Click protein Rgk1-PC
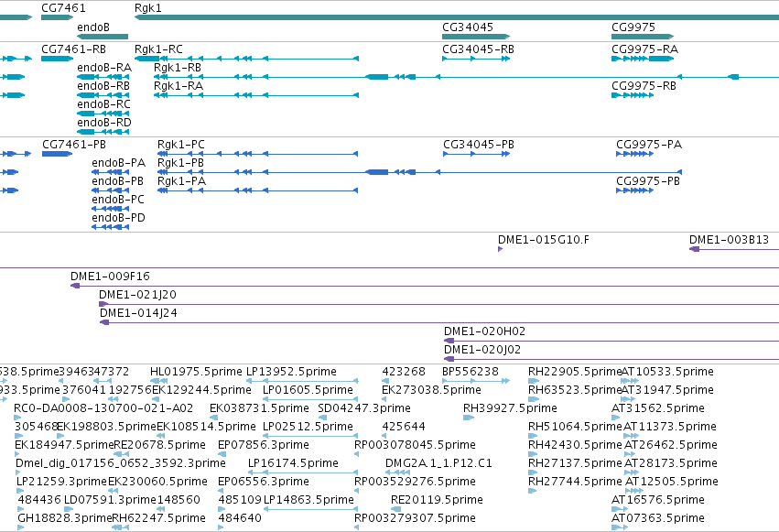This screenshot has height=532, width=779. (181, 145)
